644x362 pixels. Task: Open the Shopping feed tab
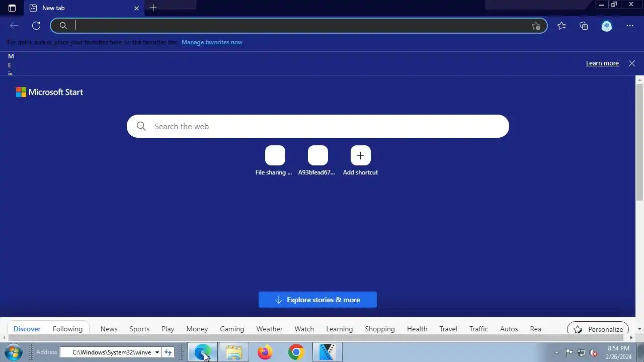(380, 329)
